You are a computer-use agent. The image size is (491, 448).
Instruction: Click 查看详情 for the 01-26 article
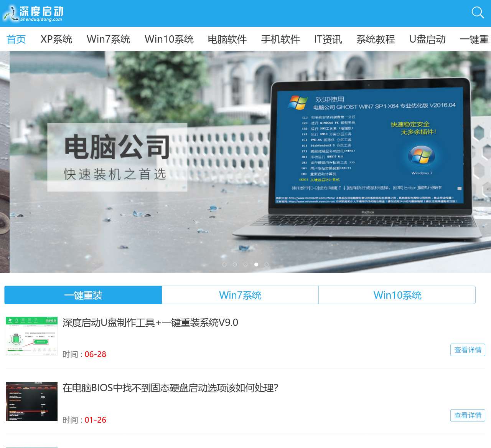click(x=468, y=415)
